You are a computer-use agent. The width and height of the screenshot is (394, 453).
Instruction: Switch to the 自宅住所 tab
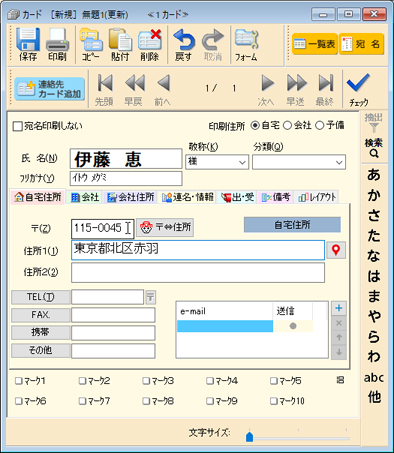38,197
